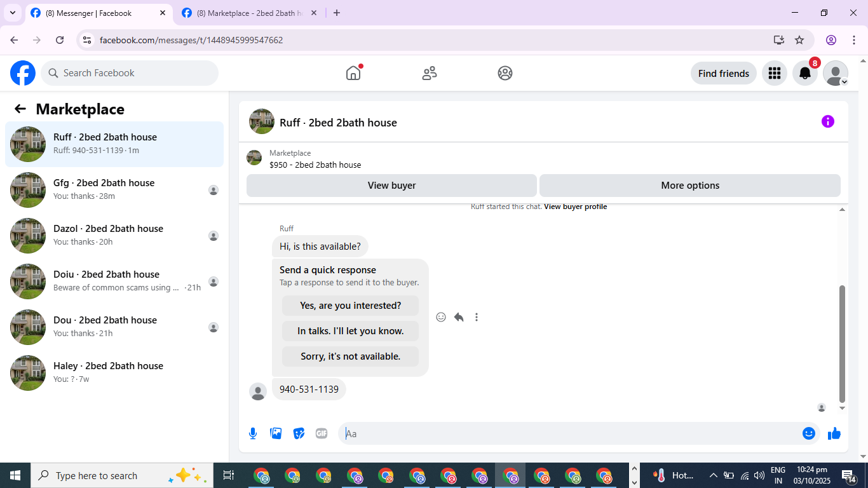Open a new browser tab

click(x=337, y=13)
